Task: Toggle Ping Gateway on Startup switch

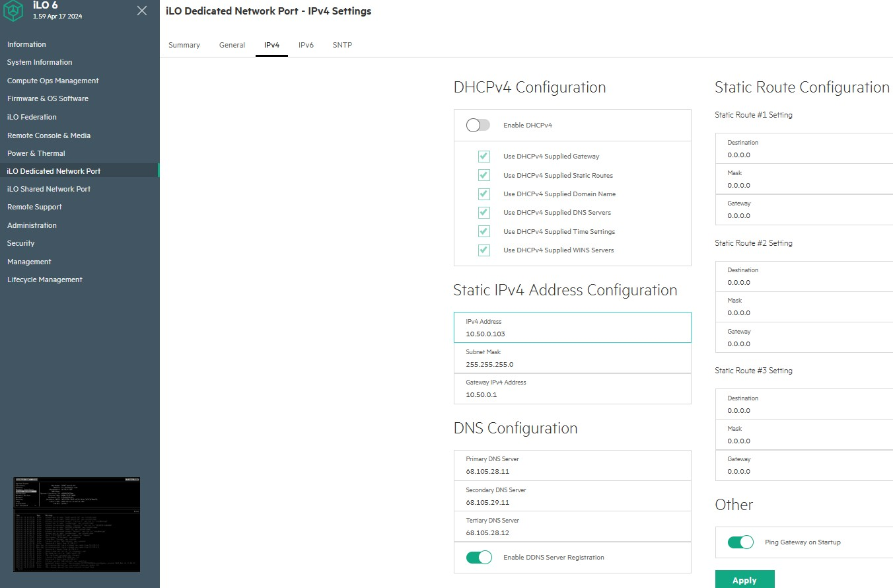Action: tap(740, 542)
